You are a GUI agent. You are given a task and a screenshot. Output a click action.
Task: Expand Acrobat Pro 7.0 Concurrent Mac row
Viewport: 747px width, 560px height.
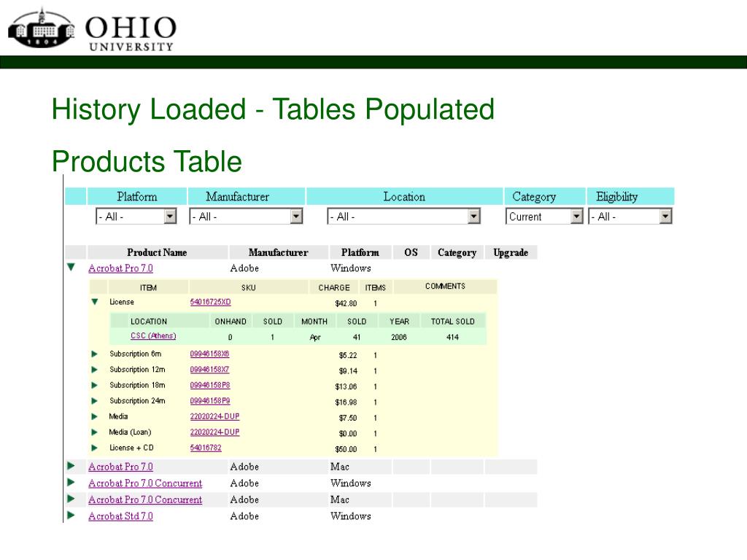71,499
